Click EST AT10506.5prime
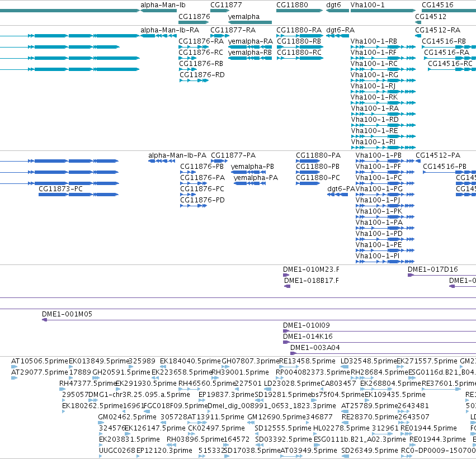 coord(40,361)
